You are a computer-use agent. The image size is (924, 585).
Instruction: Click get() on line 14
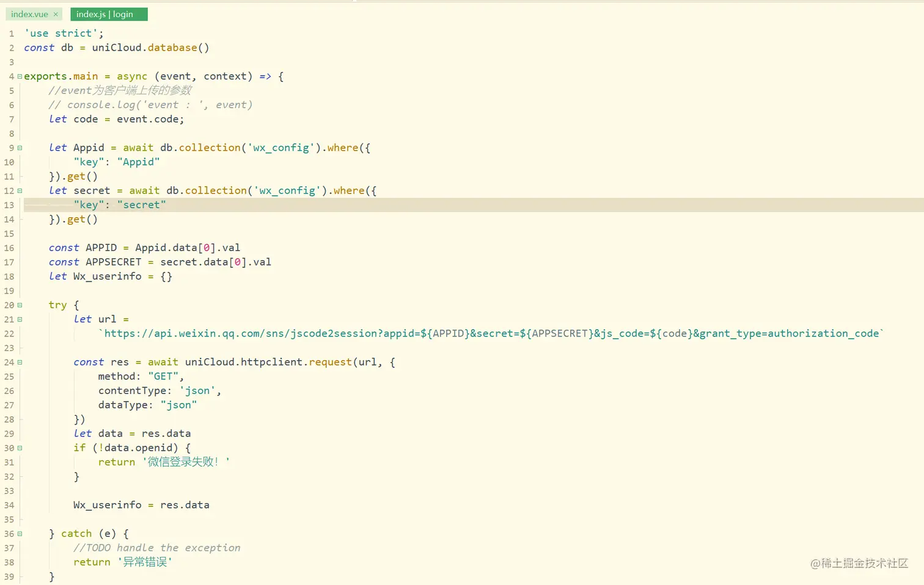tap(82, 219)
